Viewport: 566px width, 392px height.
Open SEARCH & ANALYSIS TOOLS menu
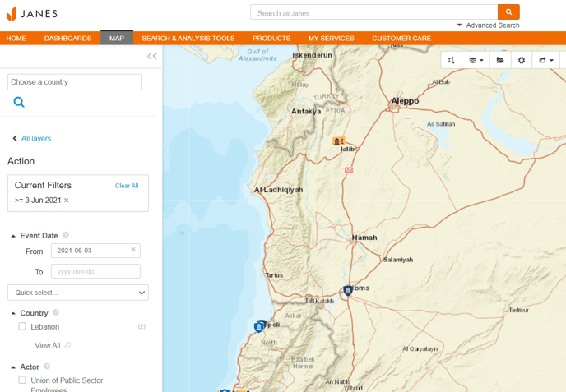(188, 39)
